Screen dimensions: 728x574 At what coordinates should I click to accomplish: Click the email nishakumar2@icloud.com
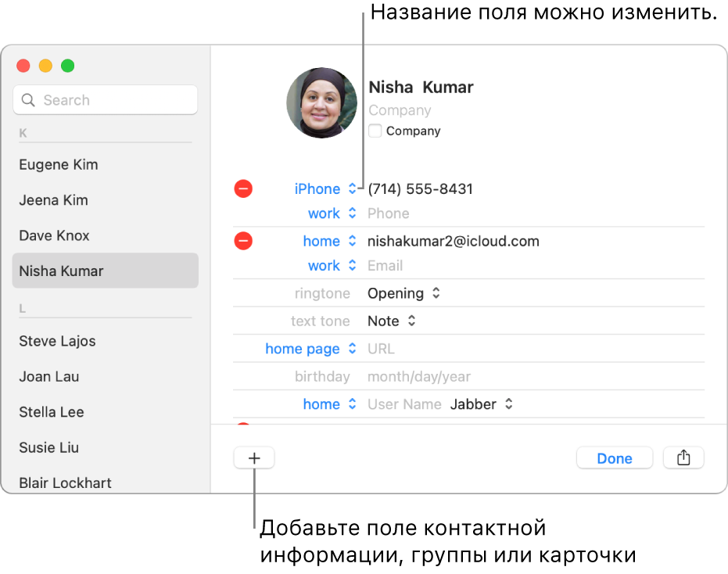(x=454, y=241)
